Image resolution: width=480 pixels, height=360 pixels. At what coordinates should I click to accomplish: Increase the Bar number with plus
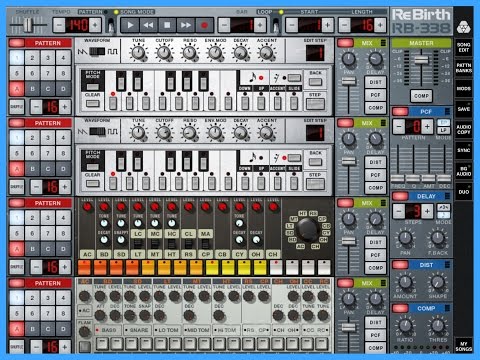click(x=260, y=25)
